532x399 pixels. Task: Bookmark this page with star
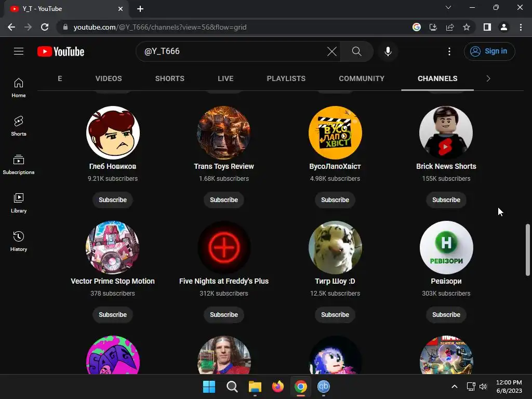pyautogui.click(x=467, y=27)
